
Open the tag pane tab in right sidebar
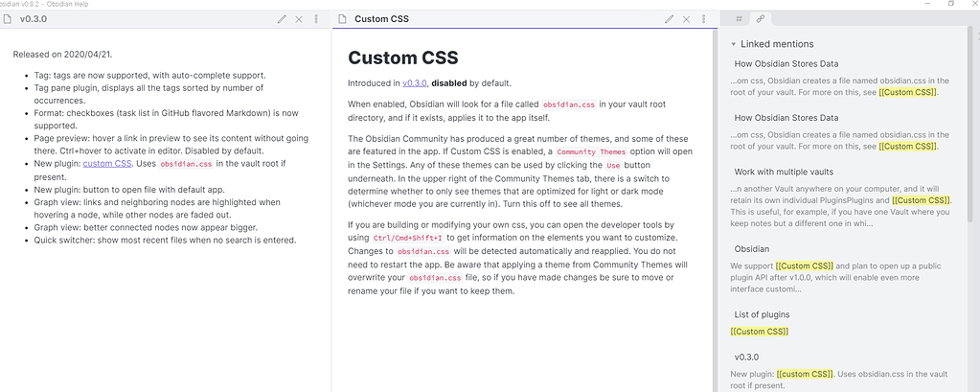[x=738, y=19]
